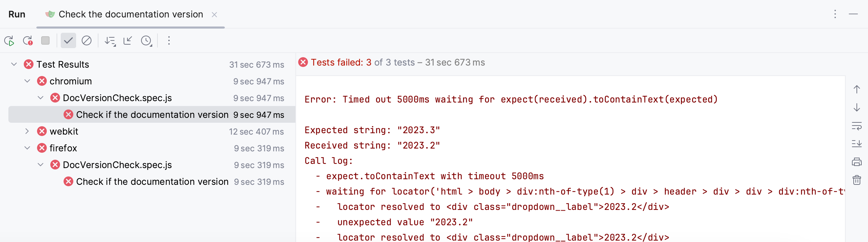Collapse the Test Results root node
Screen dimensions: 868x242
[14, 64]
